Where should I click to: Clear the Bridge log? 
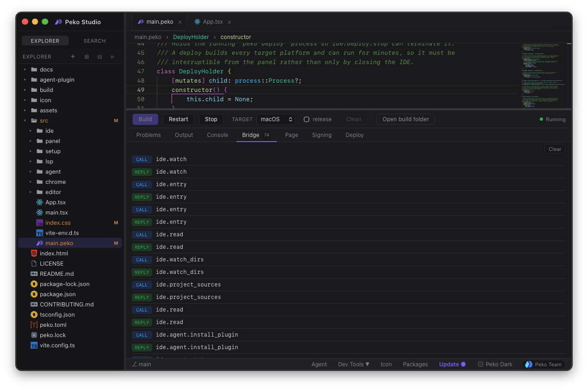coord(555,149)
